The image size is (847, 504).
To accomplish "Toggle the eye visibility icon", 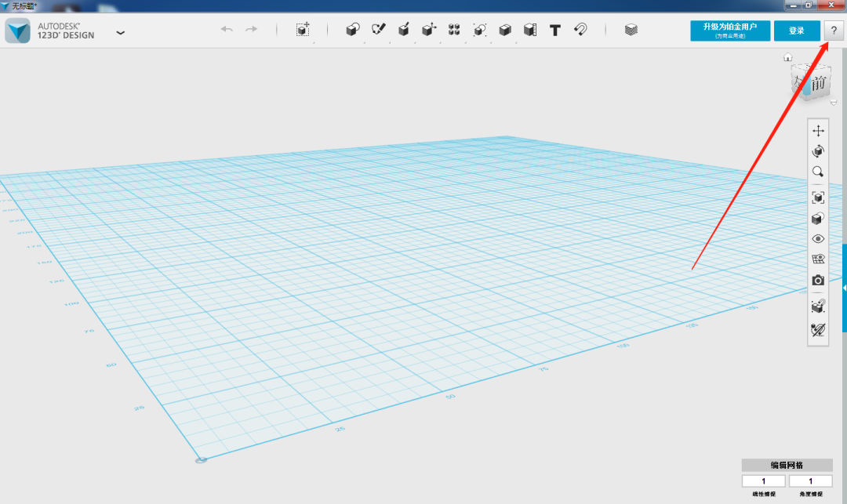I will 818,238.
